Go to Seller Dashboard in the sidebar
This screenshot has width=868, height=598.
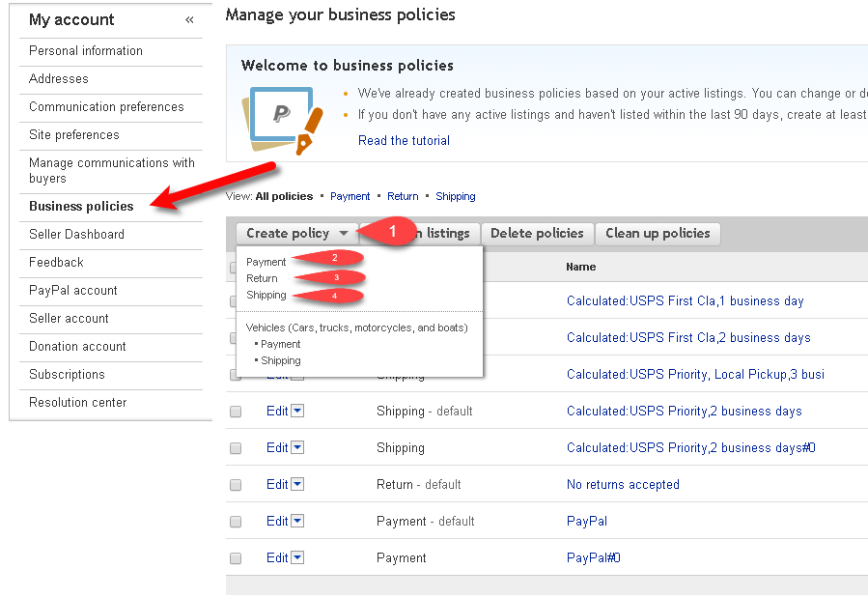tap(75, 234)
